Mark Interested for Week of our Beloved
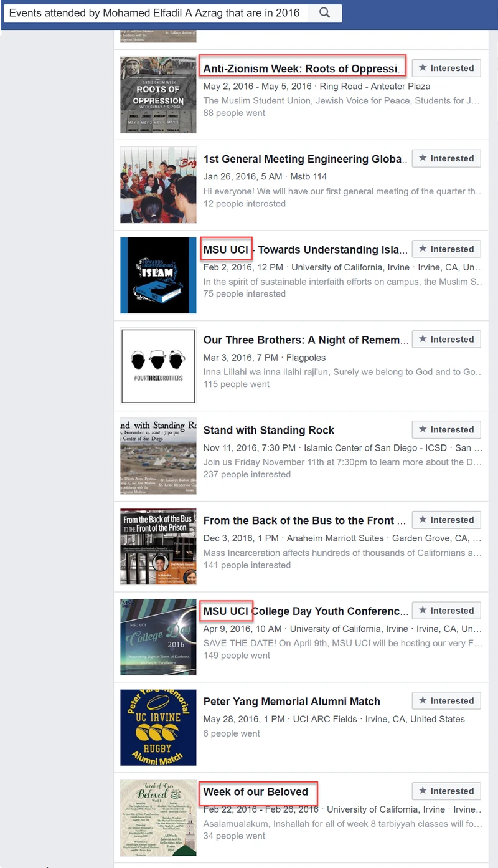 pyautogui.click(x=446, y=791)
